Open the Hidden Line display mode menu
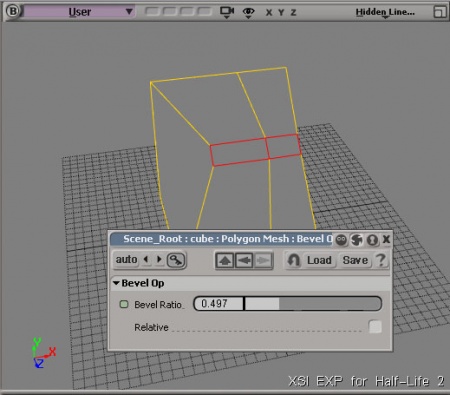 click(385, 12)
